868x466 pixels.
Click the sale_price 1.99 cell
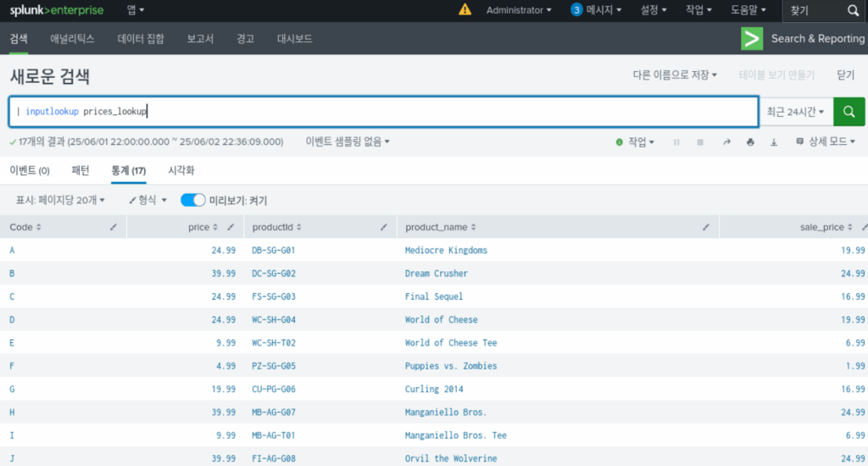click(x=855, y=366)
